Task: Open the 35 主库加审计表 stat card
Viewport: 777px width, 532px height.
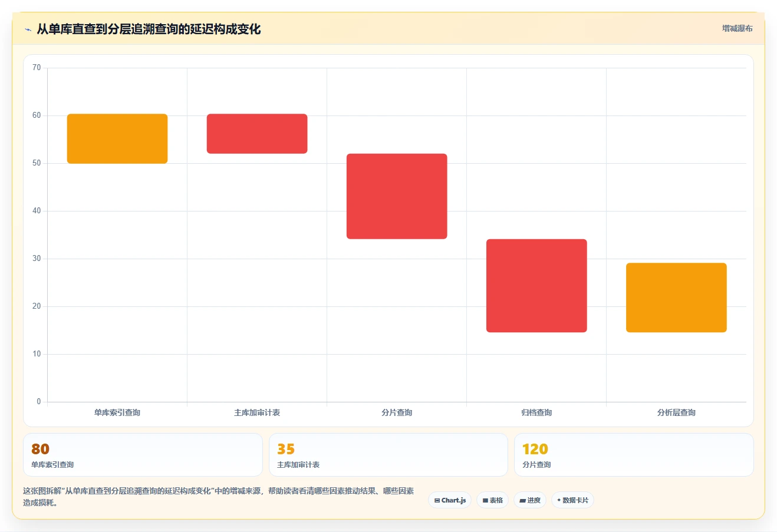Action: click(388, 455)
